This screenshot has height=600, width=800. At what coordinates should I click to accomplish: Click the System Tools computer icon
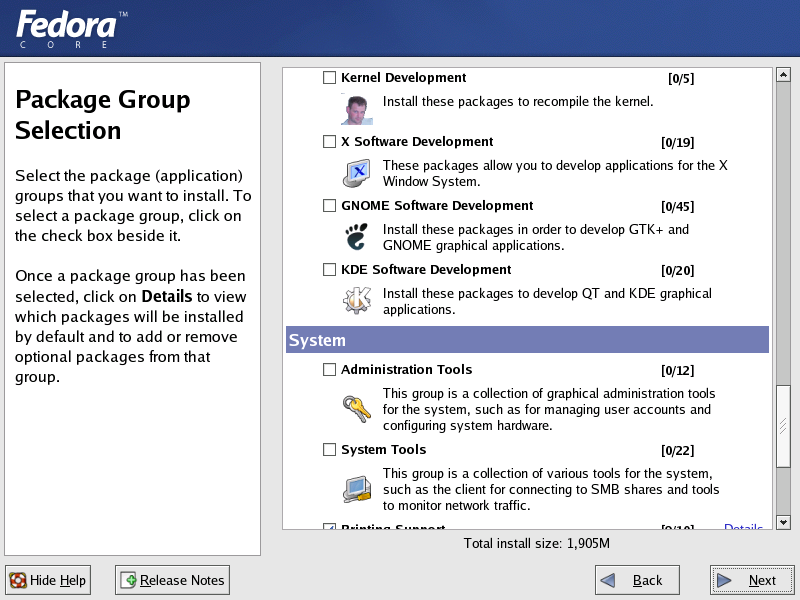tap(357, 489)
